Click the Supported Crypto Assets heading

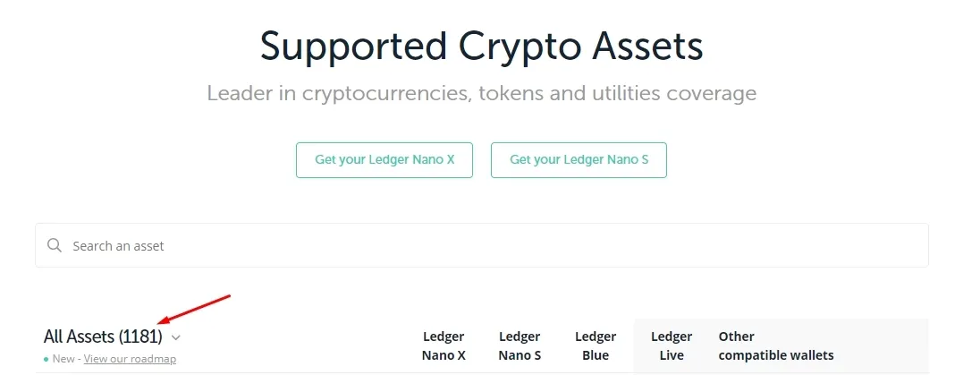[x=481, y=47]
